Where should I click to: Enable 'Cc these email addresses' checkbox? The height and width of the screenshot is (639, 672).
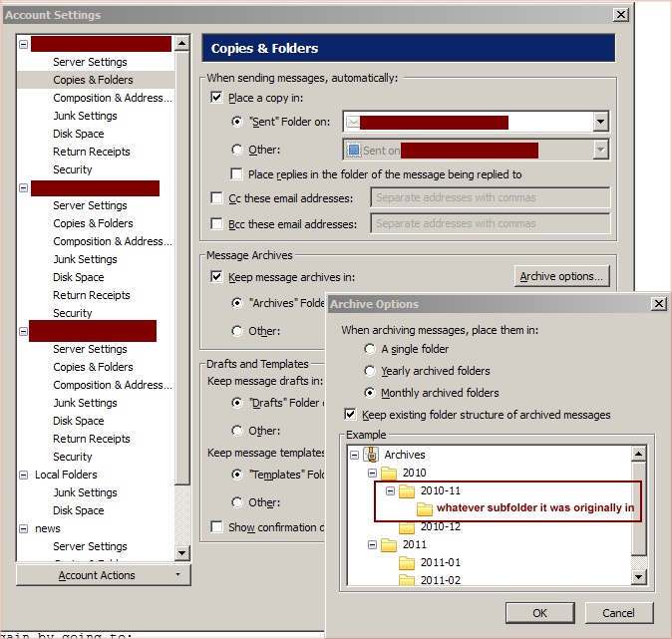point(217,197)
